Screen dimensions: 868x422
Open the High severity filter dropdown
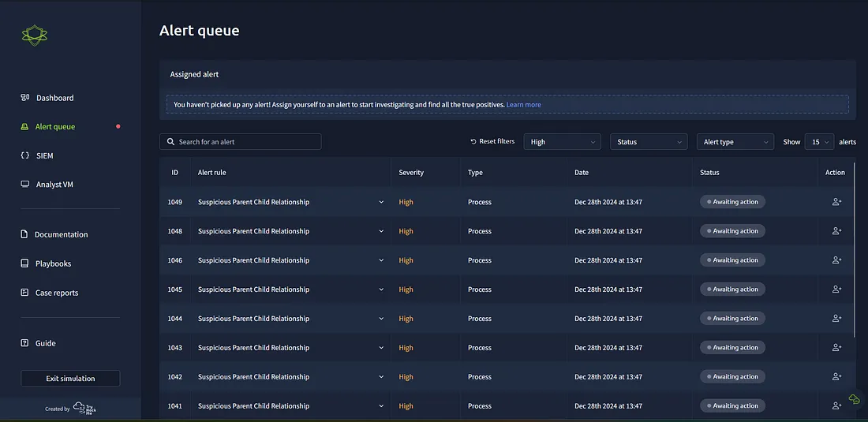562,142
